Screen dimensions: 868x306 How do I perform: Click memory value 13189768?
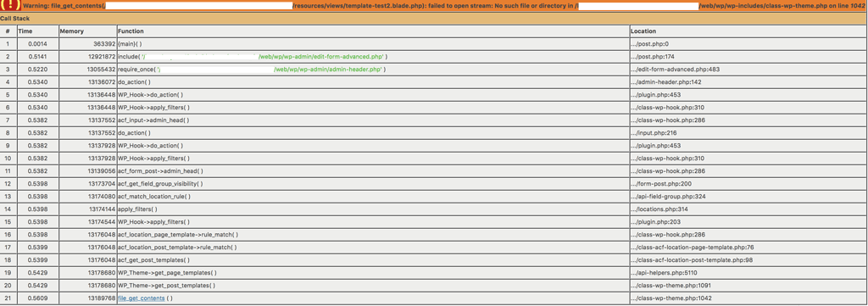pos(101,298)
